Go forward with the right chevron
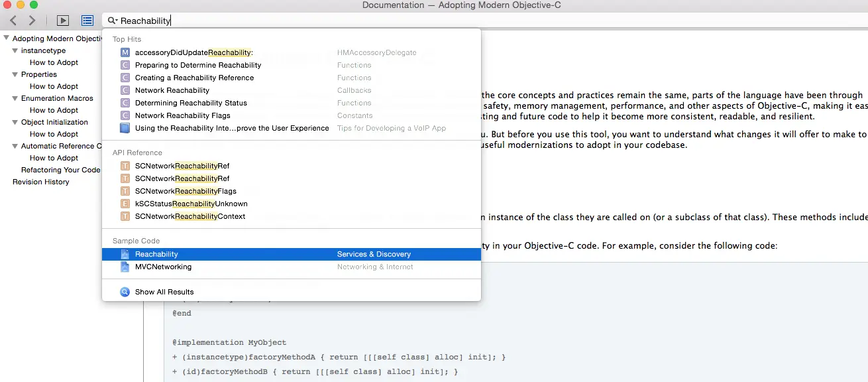Image resolution: width=868 pixels, height=382 pixels. 32,21
